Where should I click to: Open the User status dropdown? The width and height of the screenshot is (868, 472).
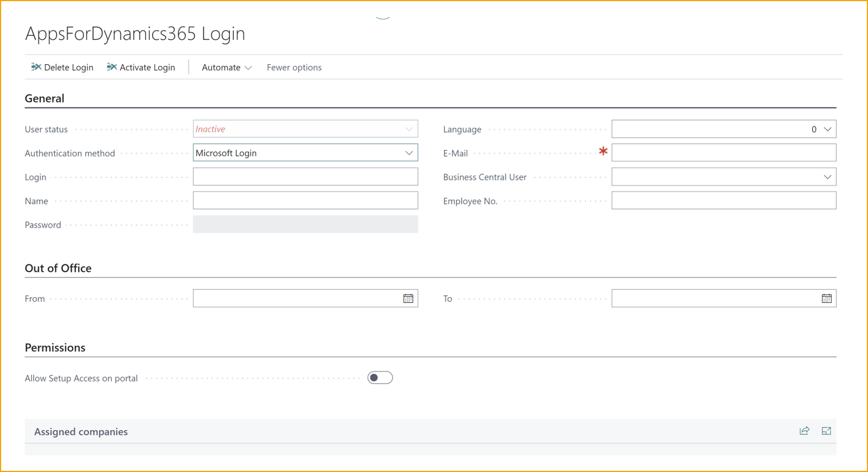tap(409, 129)
